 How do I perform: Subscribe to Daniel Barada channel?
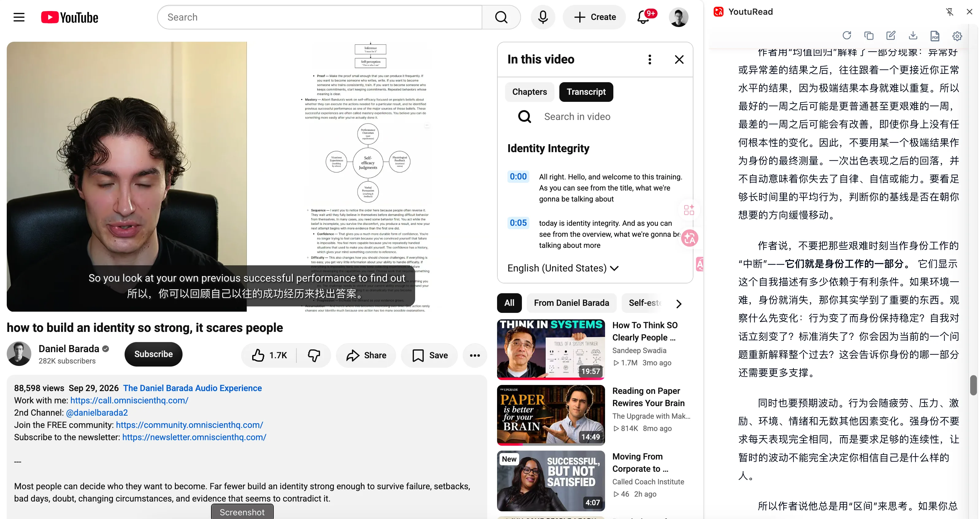(153, 354)
